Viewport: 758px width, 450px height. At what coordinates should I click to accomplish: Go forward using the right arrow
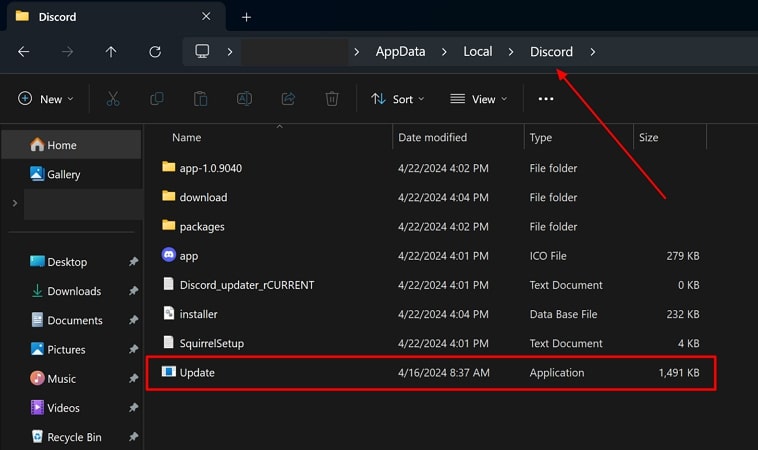(x=67, y=52)
